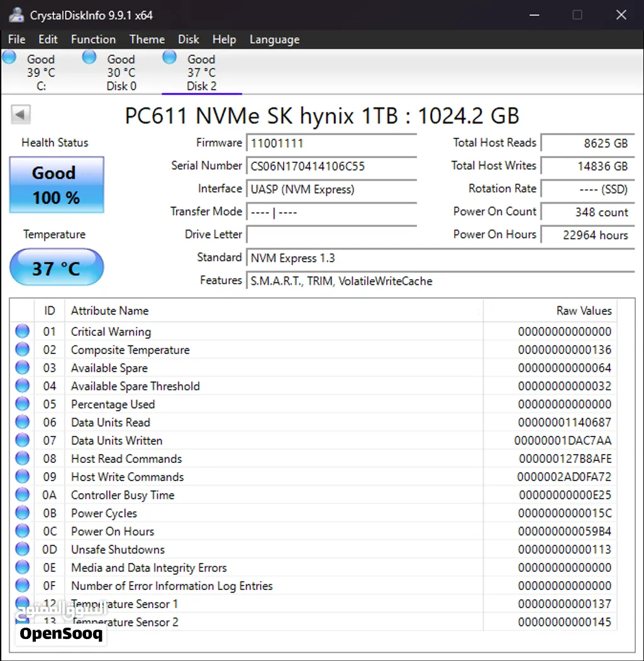Viewport: 644px width, 661px height.
Task: Open the Disk menu
Action: click(189, 39)
